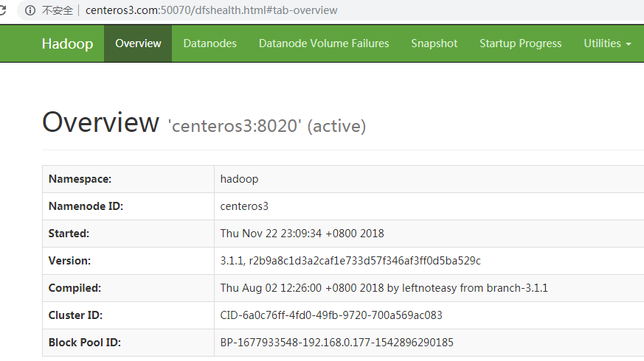The height and width of the screenshot is (361, 644).
Task: Click the hadoop namespace value
Action: (239, 179)
